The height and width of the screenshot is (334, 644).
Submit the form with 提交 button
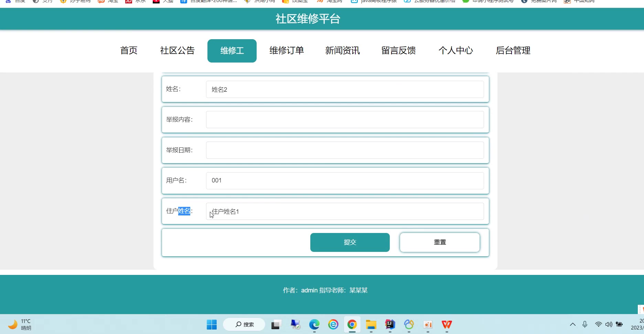[x=350, y=242]
